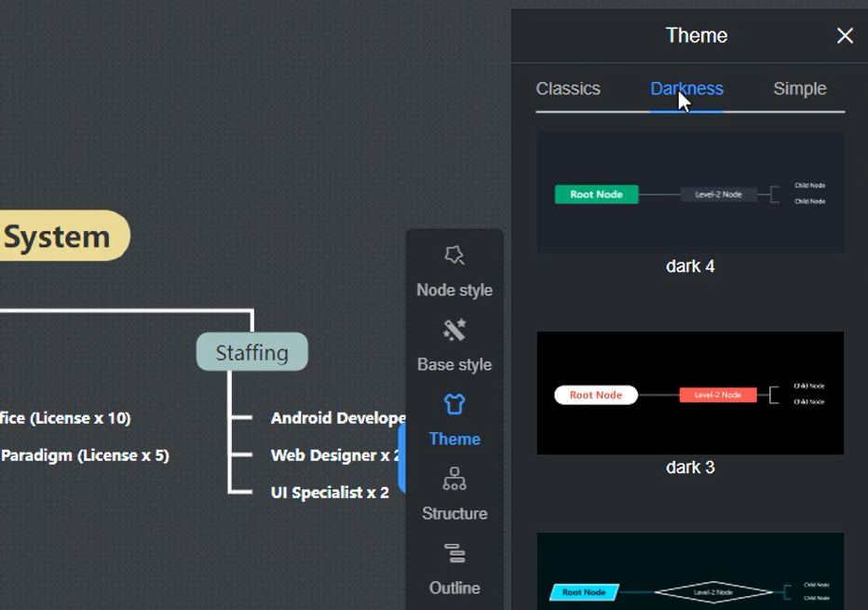Close the Theme panel
Screen dimensions: 868x610
[845, 35]
